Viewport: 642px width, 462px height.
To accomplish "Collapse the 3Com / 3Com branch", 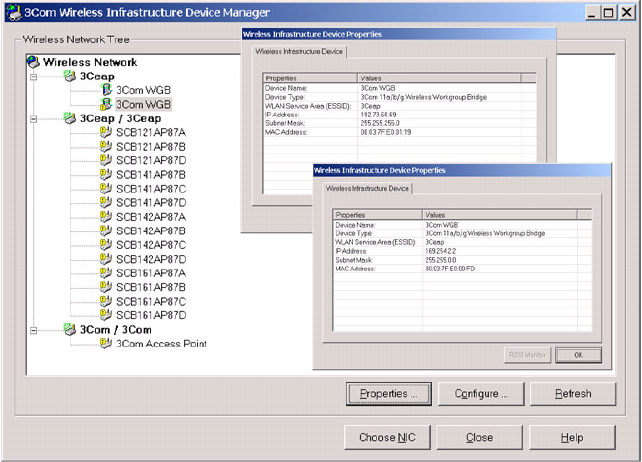I will 35,329.
